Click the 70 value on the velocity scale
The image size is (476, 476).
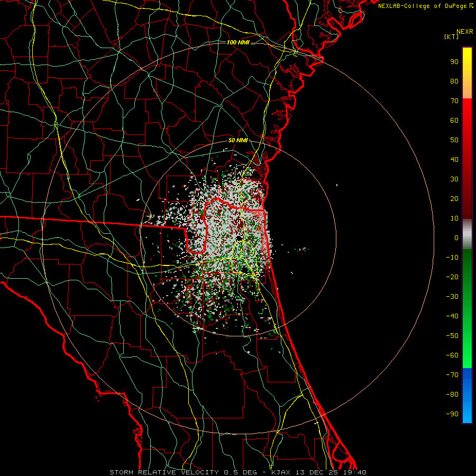(x=454, y=101)
